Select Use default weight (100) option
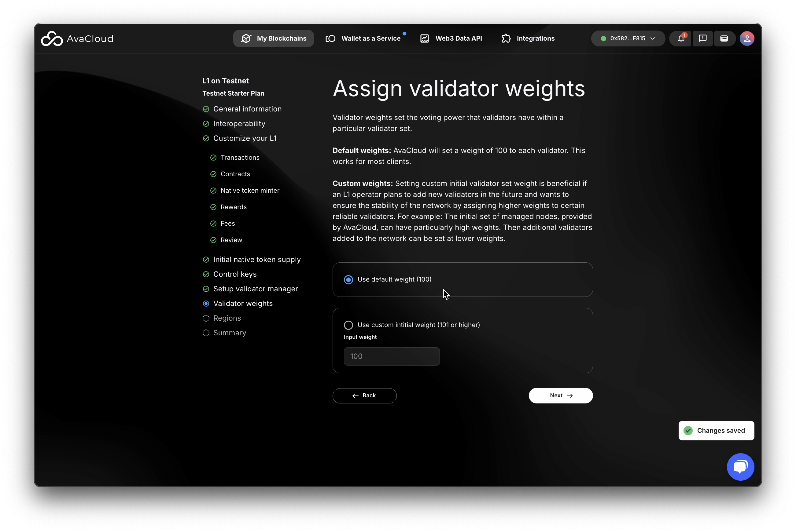The width and height of the screenshot is (796, 532). point(348,279)
